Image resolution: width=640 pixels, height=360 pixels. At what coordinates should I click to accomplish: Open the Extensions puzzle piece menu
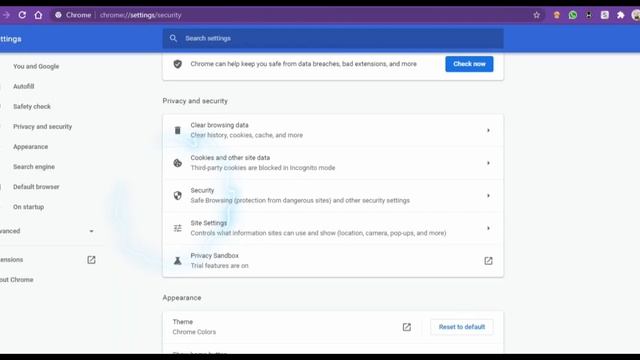(620, 15)
